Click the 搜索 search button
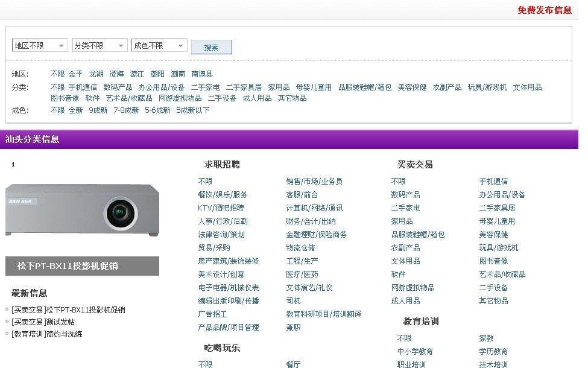 coord(211,48)
